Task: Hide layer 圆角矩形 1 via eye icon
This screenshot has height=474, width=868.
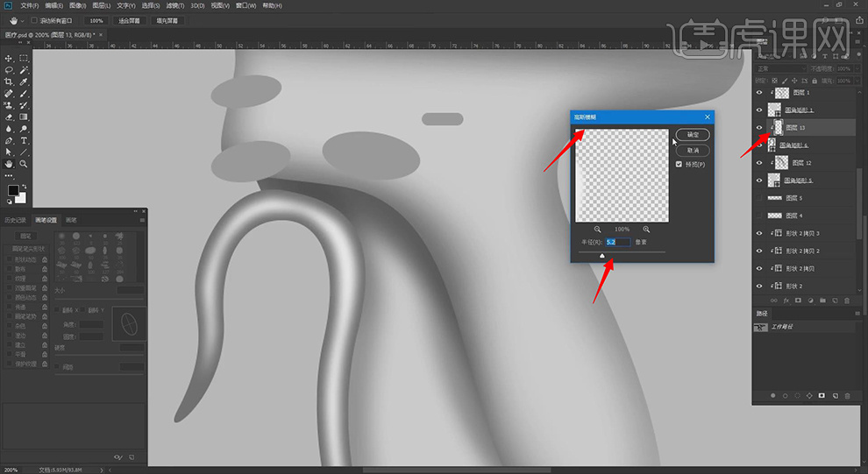Action: 759,110
